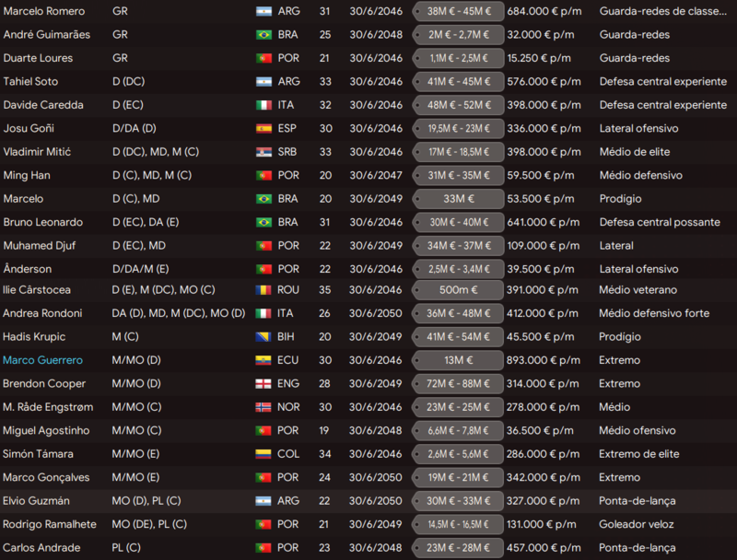Screen dimensions: 737x560
Task: Open player Ming Han
Action: tap(27, 176)
